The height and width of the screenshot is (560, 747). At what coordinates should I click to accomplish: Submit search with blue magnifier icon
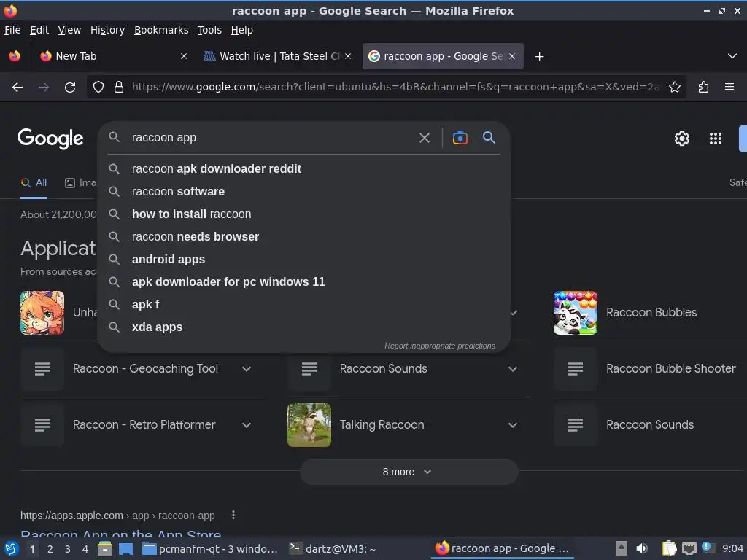(x=489, y=138)
